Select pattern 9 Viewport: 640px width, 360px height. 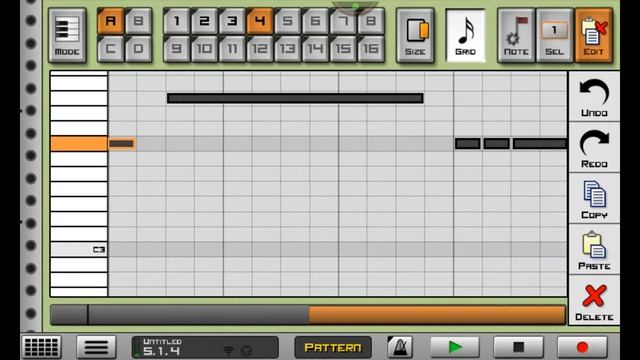pos(176,49)
